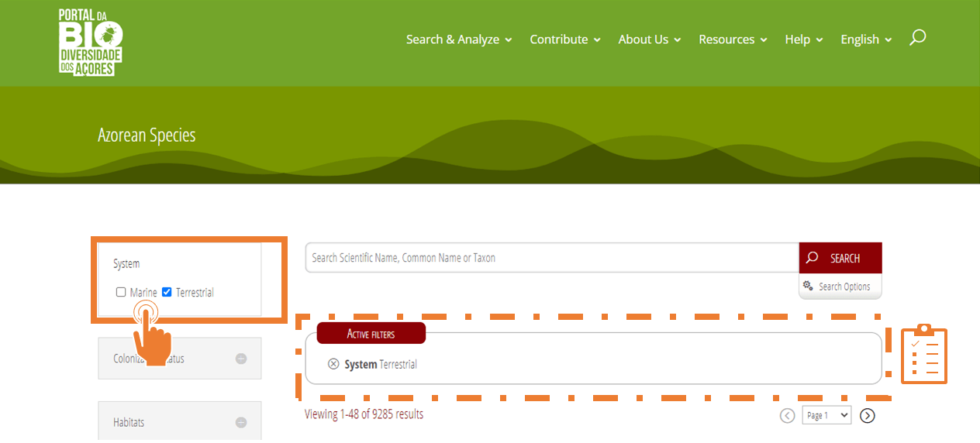The image size is (980, 443).
Task: Remove the System Terrestrial active filter
Action: (333, 364)
